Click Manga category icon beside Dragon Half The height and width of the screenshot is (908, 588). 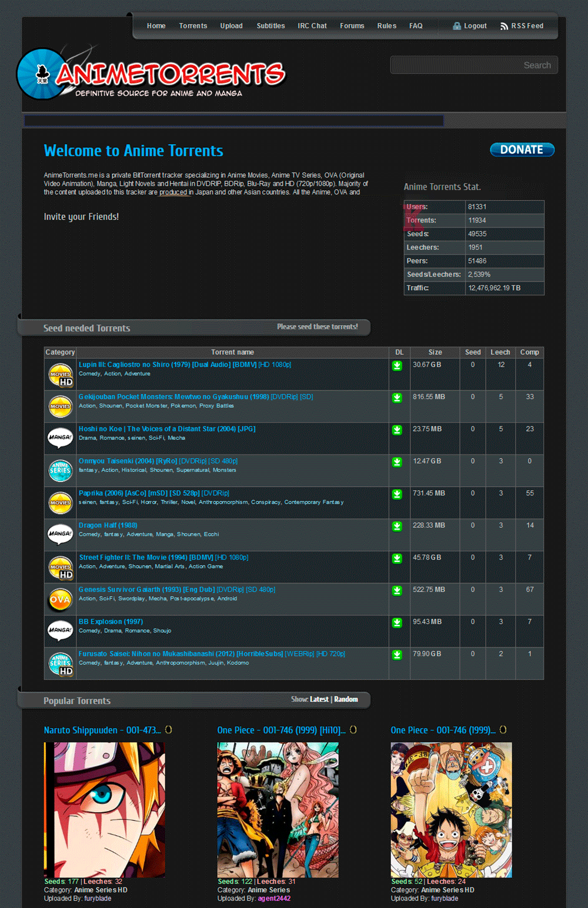[x=60, y=534]
